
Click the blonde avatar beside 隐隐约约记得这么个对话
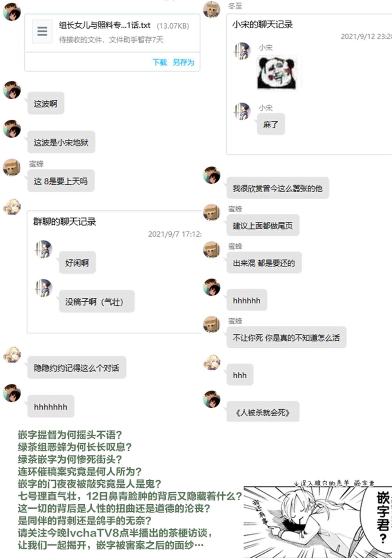(12, 355)
